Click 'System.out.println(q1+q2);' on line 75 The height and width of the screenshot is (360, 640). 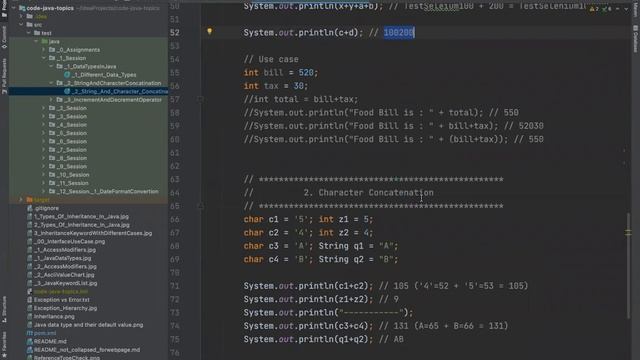coord(308,340)
